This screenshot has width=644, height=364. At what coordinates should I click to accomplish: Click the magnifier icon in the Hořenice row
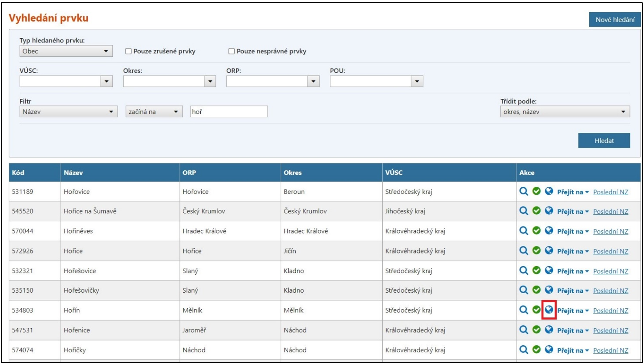(x=524, y=330)
